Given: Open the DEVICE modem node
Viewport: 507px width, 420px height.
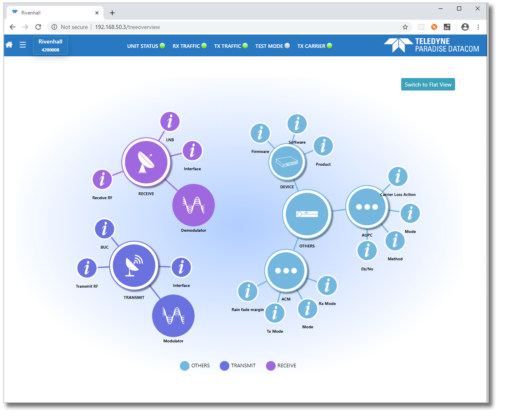Looking at the screenshot, I should point(287,162).
